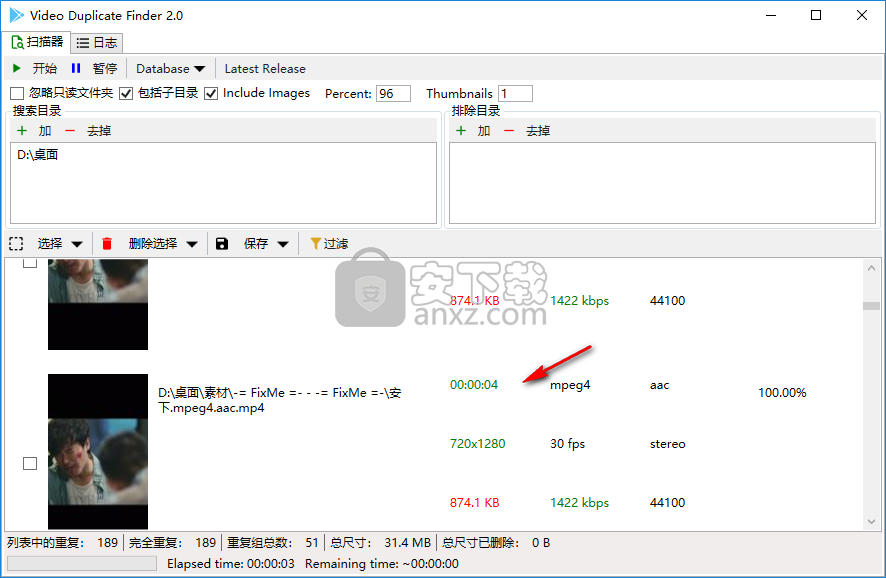Focus the Thumbnails input field

click(x=515, y=94)
